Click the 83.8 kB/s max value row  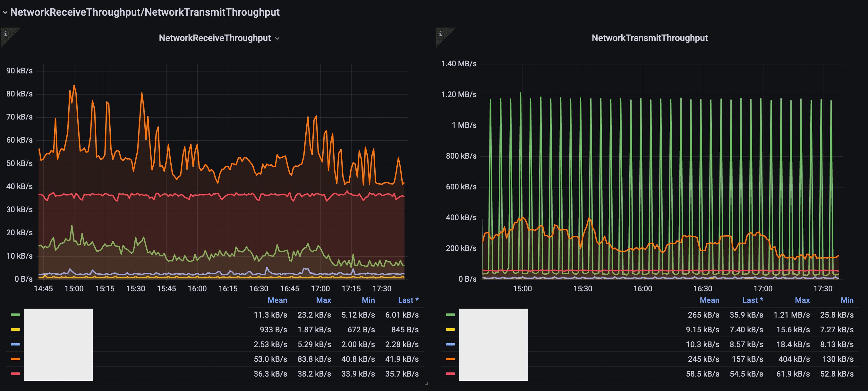coord(314,359)
